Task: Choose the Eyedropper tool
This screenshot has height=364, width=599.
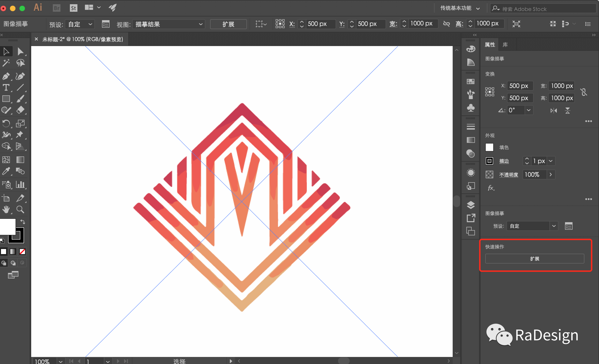Action: [x=6, y=171]
